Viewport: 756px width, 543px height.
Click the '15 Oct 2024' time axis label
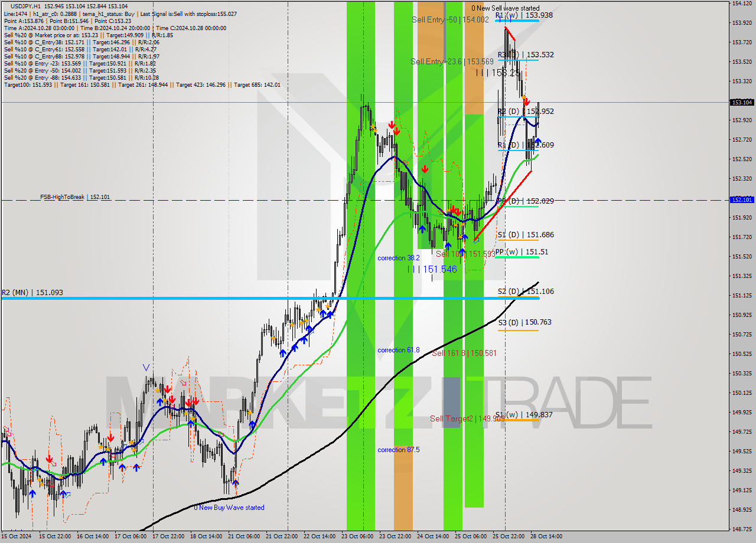[16, 537]
